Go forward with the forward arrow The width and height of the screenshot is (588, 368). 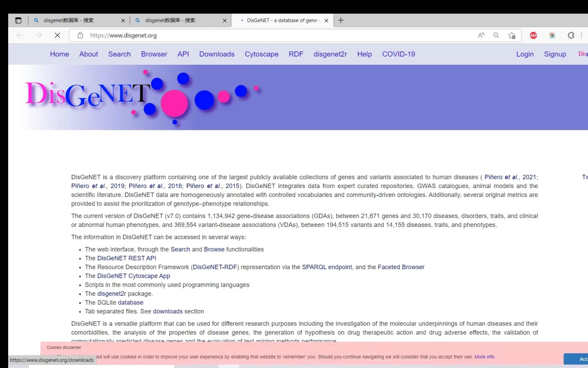click(38, 35)
